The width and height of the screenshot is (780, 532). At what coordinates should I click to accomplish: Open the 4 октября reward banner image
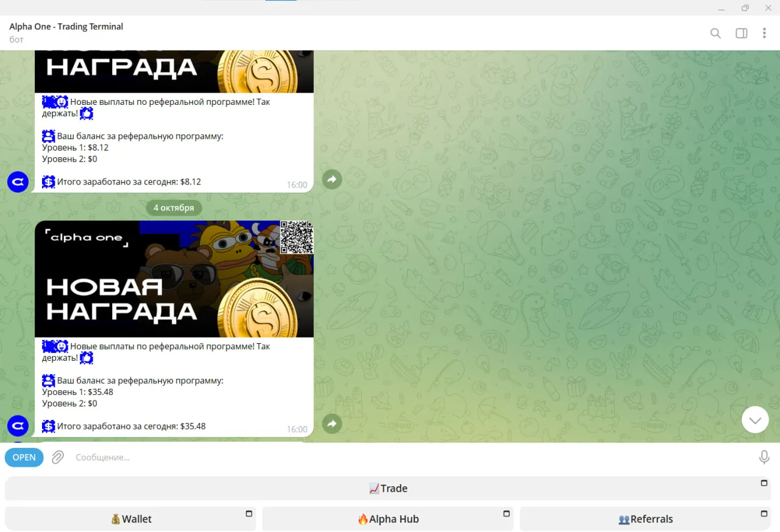[x=174, y=279]
